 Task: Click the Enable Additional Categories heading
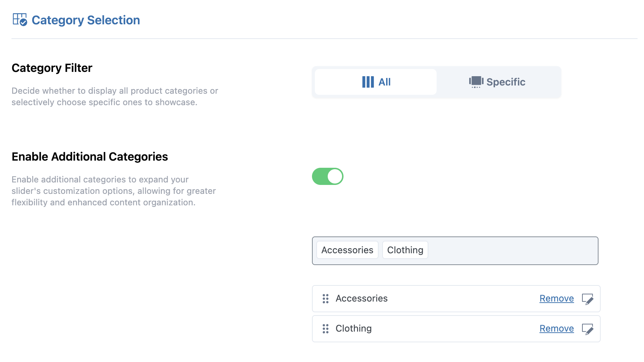(90, 157)
